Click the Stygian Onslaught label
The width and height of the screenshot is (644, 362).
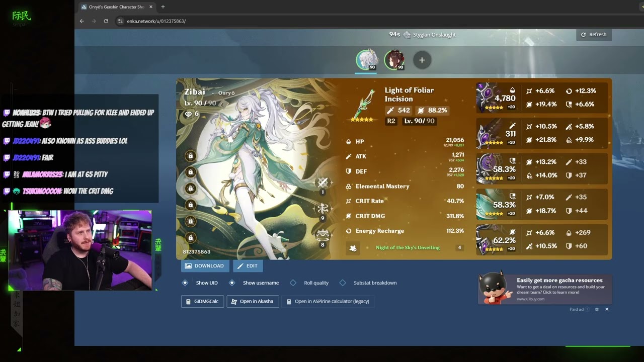pos(434,35)
